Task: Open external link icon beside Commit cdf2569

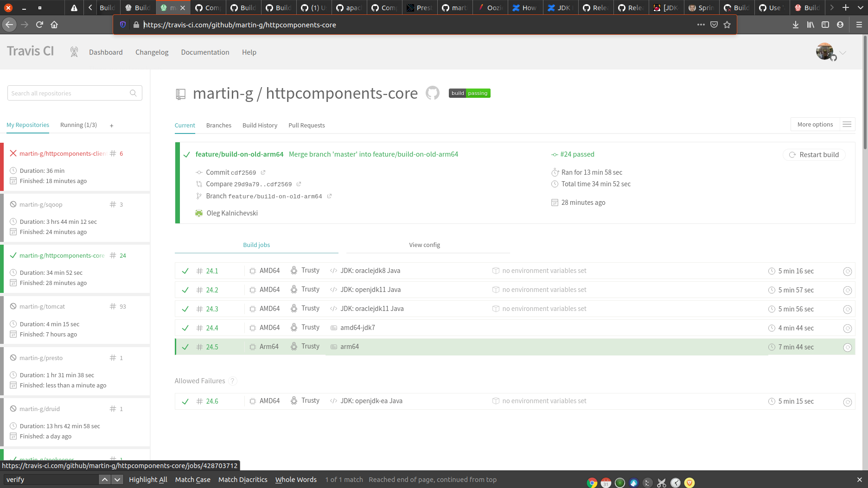Action: (263, 172)
